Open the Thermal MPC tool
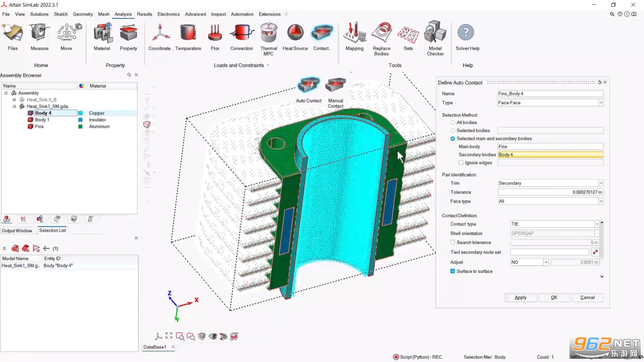This screenshot has height=362, width=644. [268, 39]
